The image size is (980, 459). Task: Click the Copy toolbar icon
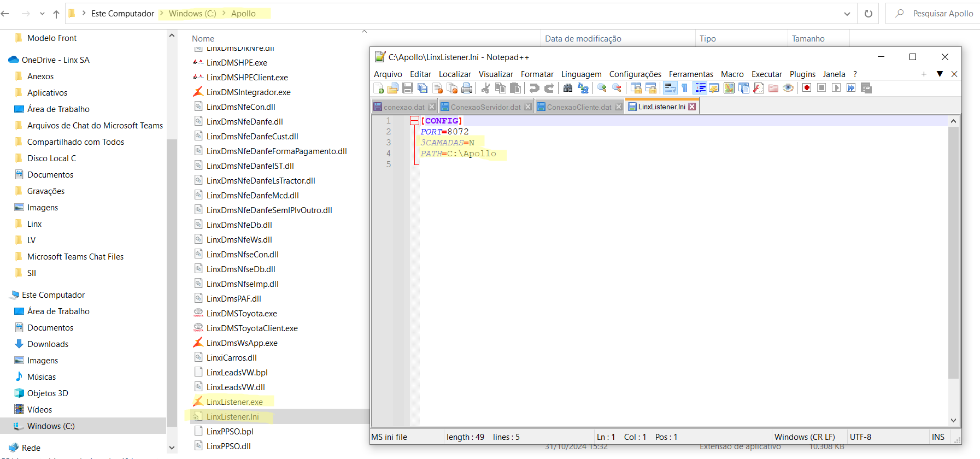[500, 88]
